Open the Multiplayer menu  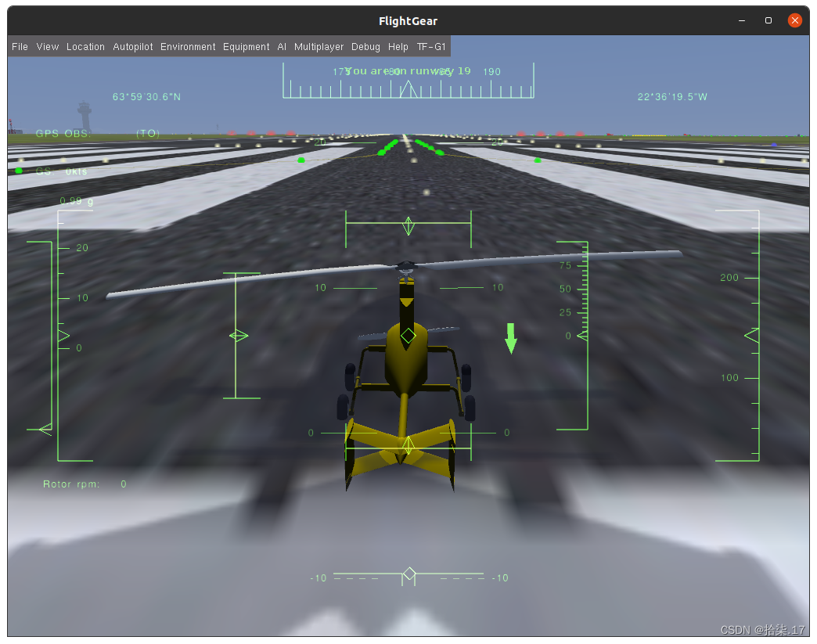coord(319,46)
